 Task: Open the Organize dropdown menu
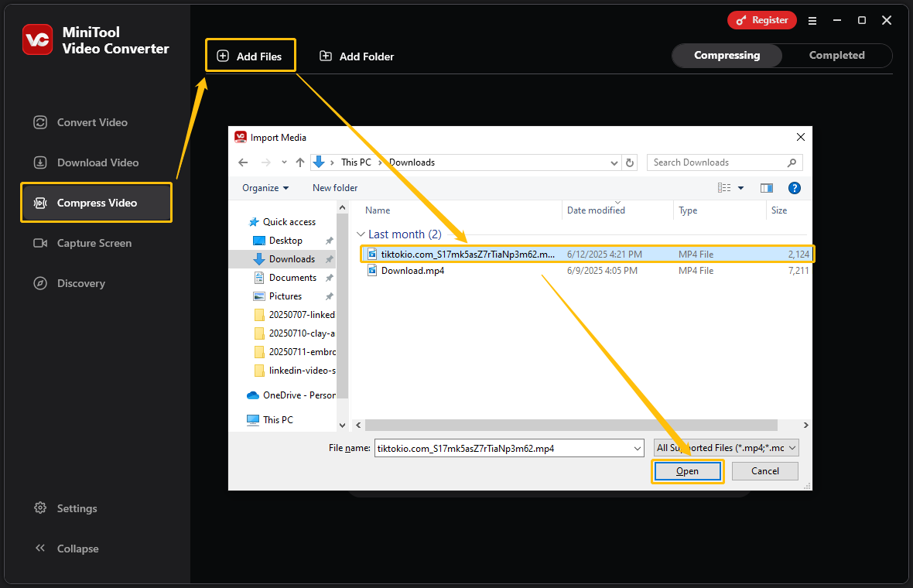[x=265, y=187]
